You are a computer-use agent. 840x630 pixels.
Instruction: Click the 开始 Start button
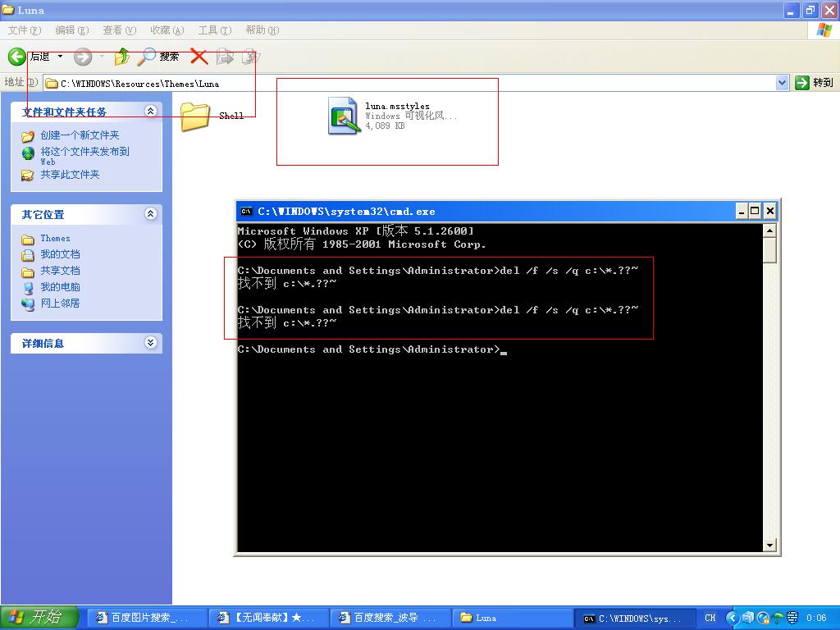click(x=39, y=618)
